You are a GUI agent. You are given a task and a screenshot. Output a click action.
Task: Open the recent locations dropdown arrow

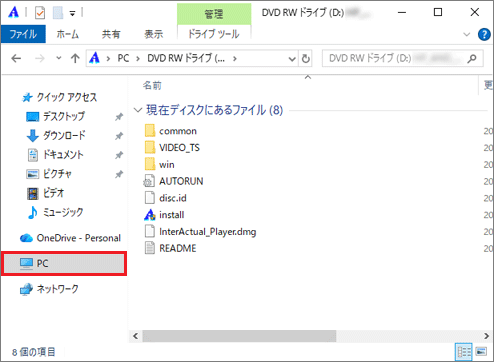point(59,58)
